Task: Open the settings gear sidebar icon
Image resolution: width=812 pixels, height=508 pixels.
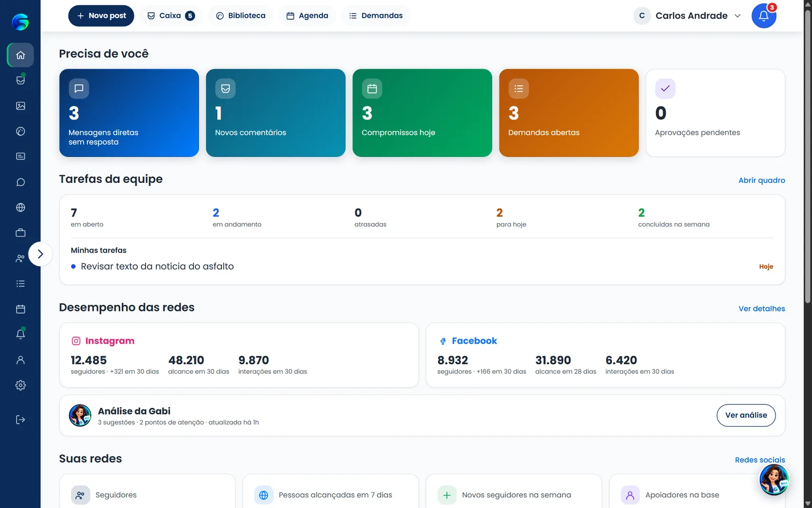Action: (20, 385)
